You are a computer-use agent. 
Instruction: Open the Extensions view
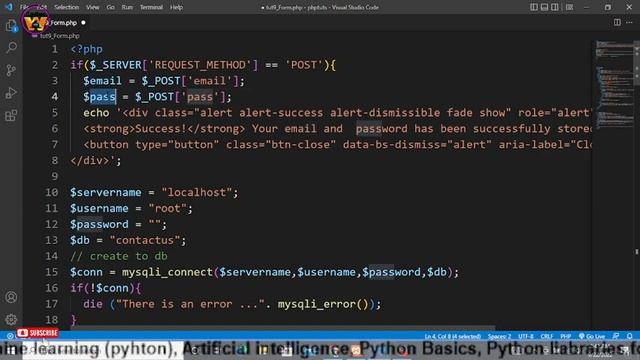coord(11,116)
